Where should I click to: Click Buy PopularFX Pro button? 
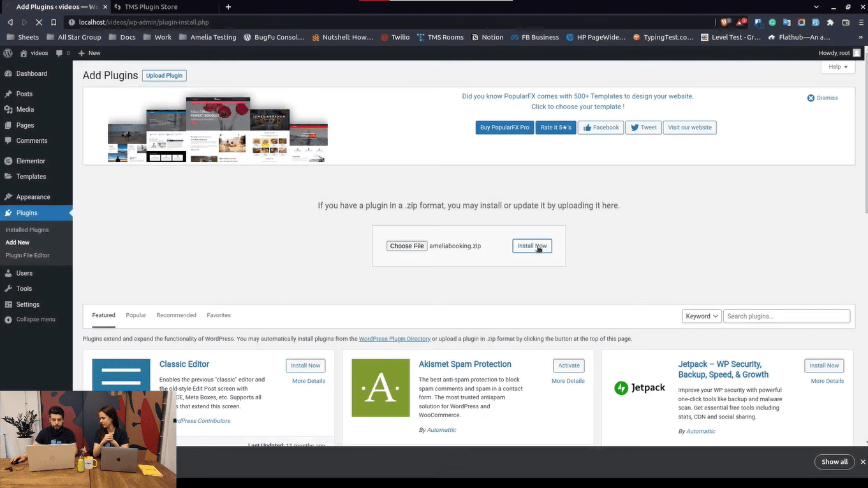point(504,128)
